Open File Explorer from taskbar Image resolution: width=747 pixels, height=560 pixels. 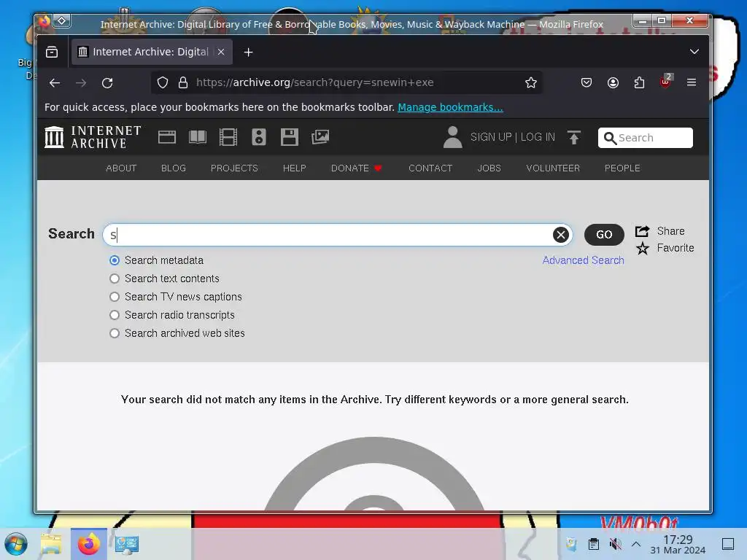pos(52,544)
